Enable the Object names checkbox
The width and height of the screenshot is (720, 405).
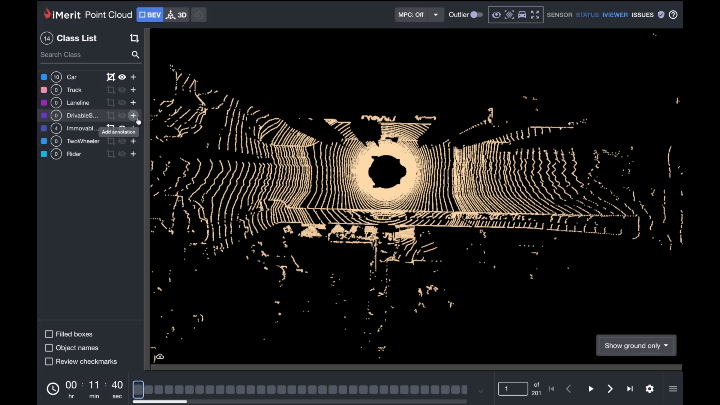tap(49, 348)
